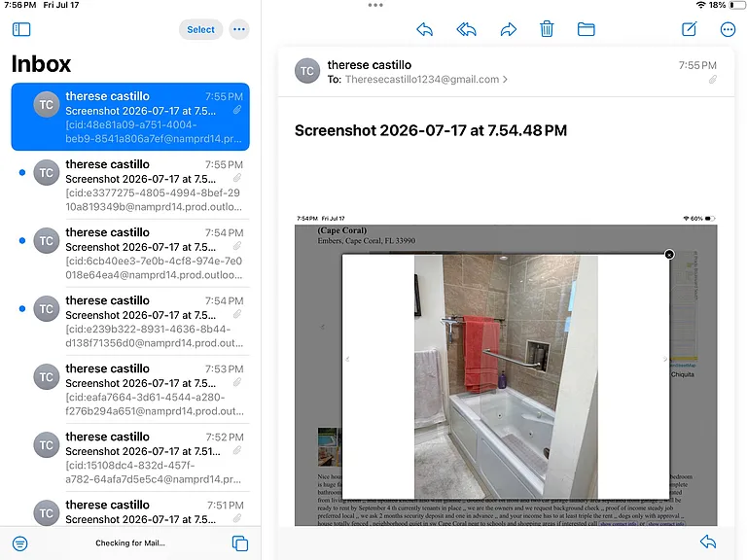Open the filter mailbox icon
This screenshot has width=747, height=560.
point(20,543)
